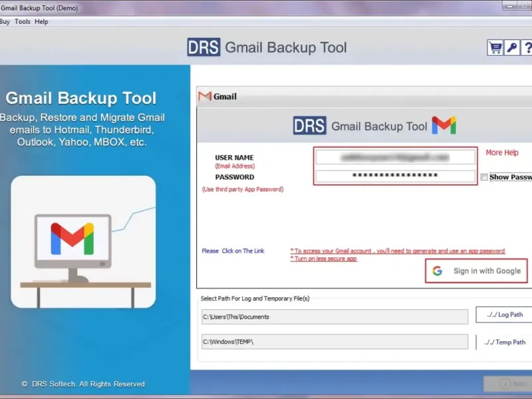532x399 pixels.
Task: Open the generate app password link
Action: point(398,251)
